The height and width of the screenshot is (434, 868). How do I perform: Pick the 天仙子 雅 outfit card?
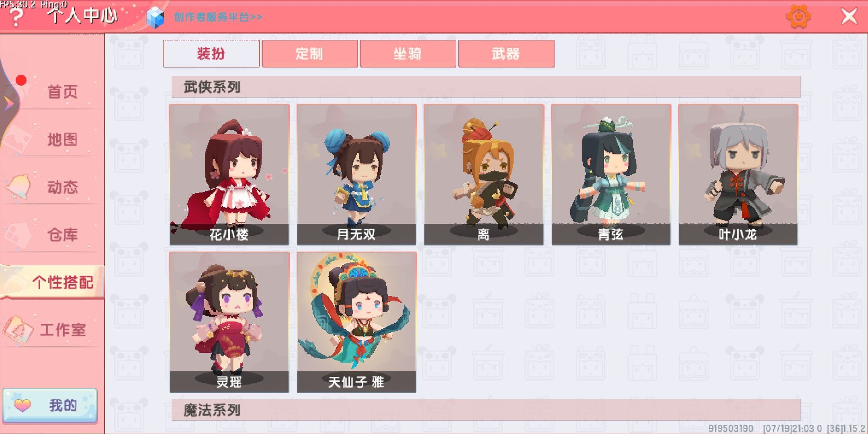click(x=356, y=322)
